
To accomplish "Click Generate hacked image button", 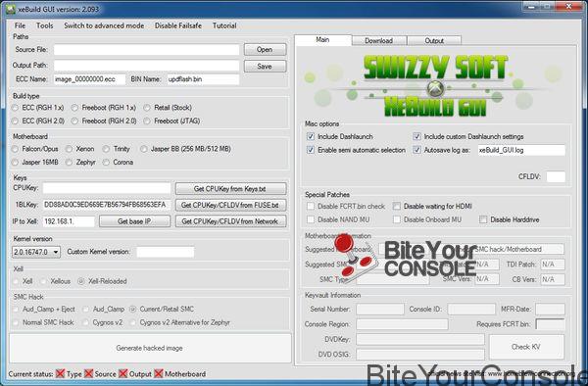I will click(150, 348).
